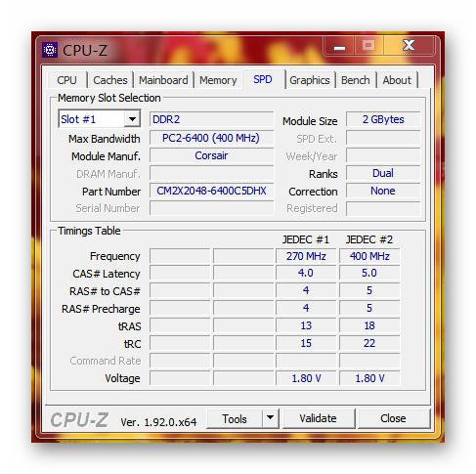Screen dimensions: 476x474
Task: Click the Module Size label
Action: pos(310,121)
